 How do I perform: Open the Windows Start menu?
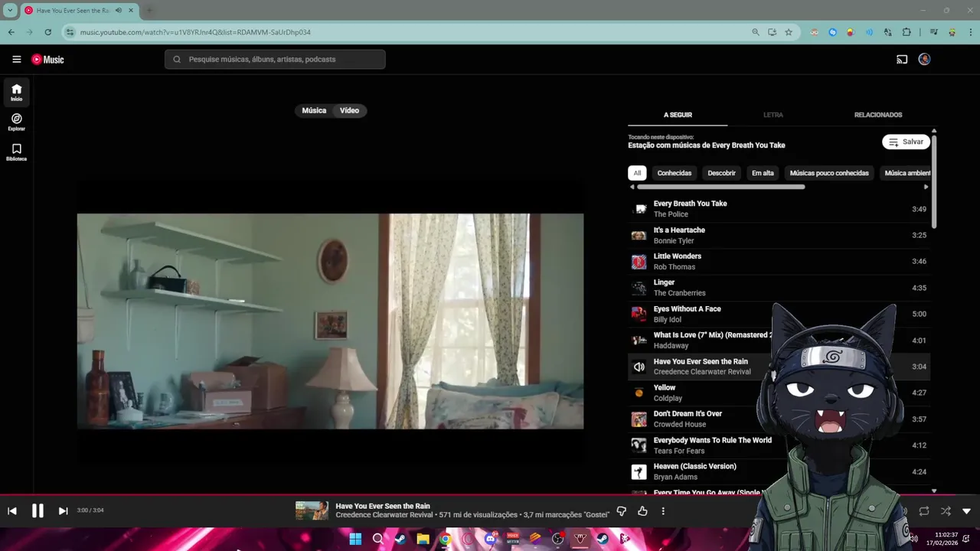[x=355, y=539]
